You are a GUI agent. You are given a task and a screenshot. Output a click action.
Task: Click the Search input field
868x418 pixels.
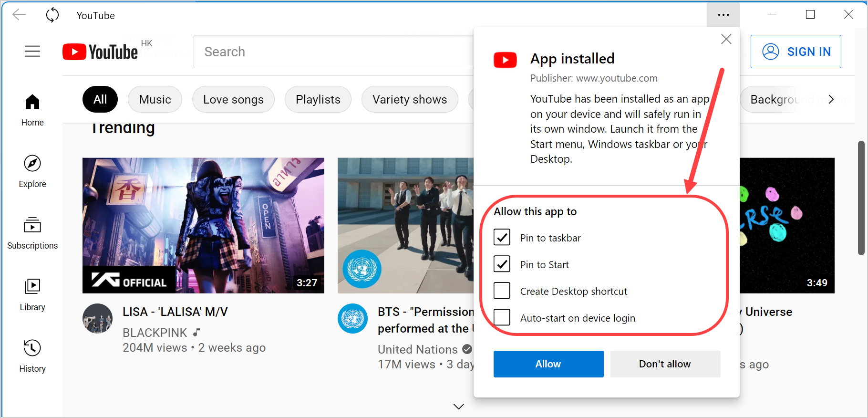334,52
